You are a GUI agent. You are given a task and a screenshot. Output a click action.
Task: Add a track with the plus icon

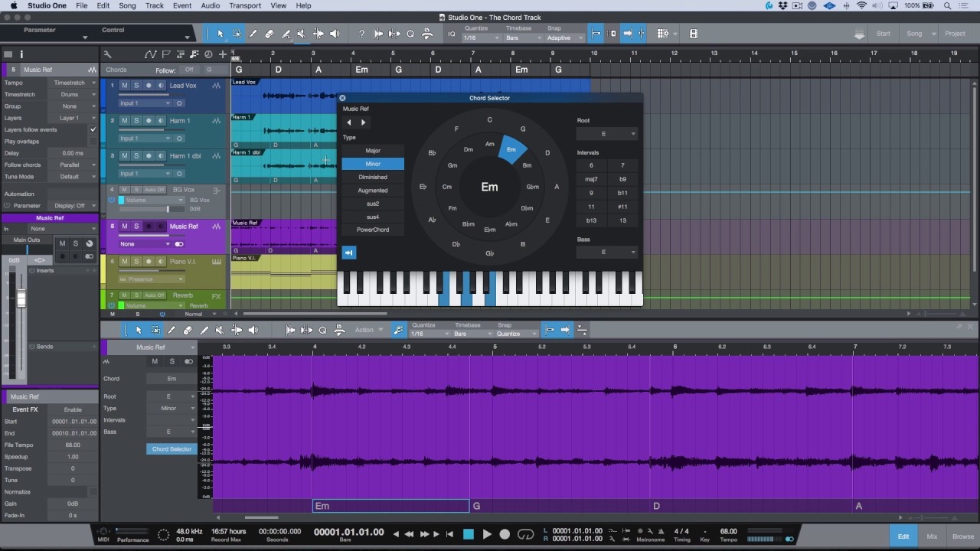[222, 54]
